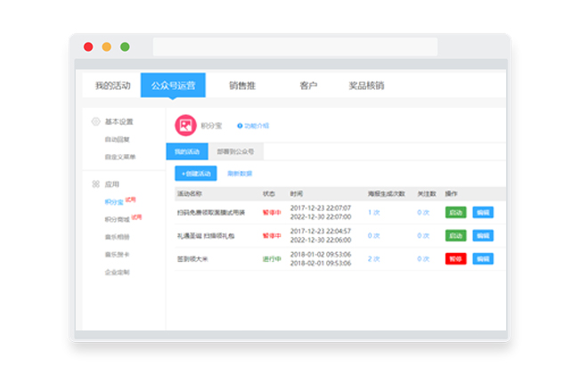Click '0 次' poster count in 22:04:57 row
Screen dimensions: 588x383
pos(374,236)
